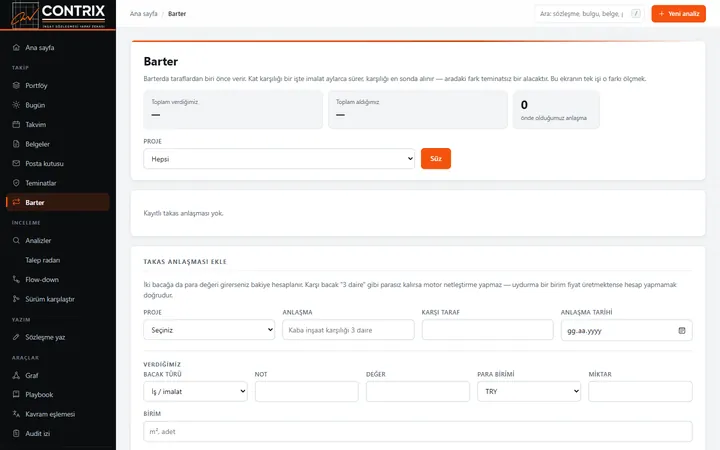Click the Sözleşme yaz pencil icon
This screenshot has width=720, height=450.
(x=16, y=337)
